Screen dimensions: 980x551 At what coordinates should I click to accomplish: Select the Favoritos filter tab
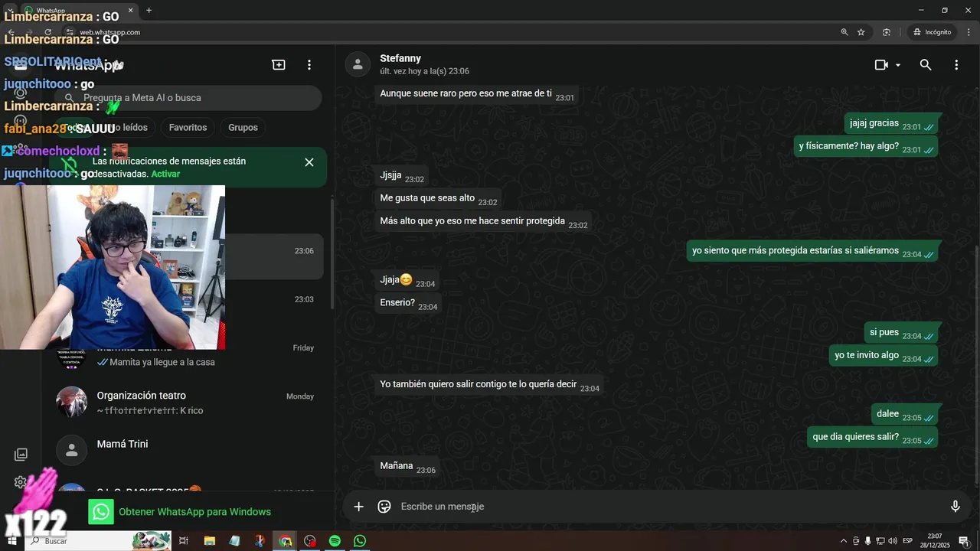188,128
